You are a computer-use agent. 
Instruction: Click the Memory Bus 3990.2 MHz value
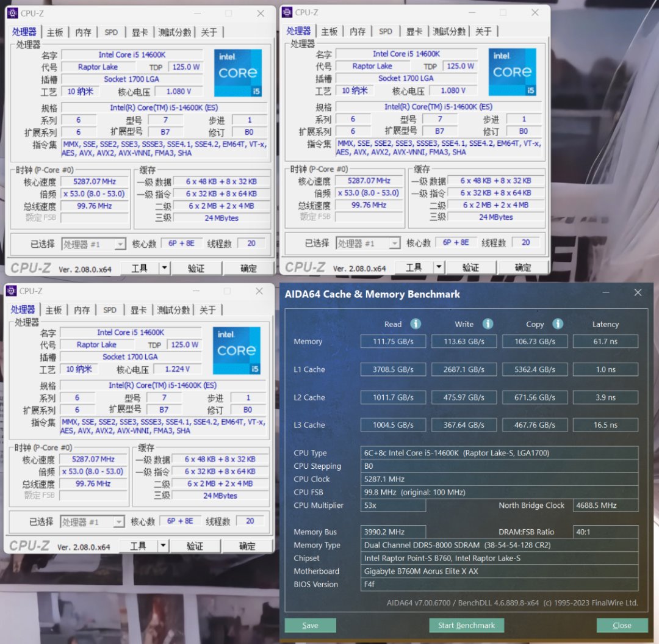click(x=393, y=532)
